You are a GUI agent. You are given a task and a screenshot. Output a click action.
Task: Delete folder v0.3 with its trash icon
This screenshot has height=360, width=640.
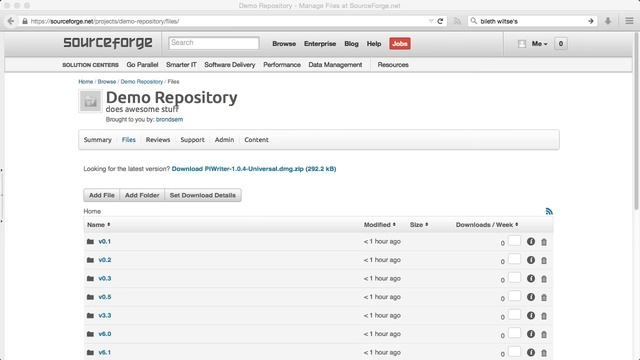(544, 279)
